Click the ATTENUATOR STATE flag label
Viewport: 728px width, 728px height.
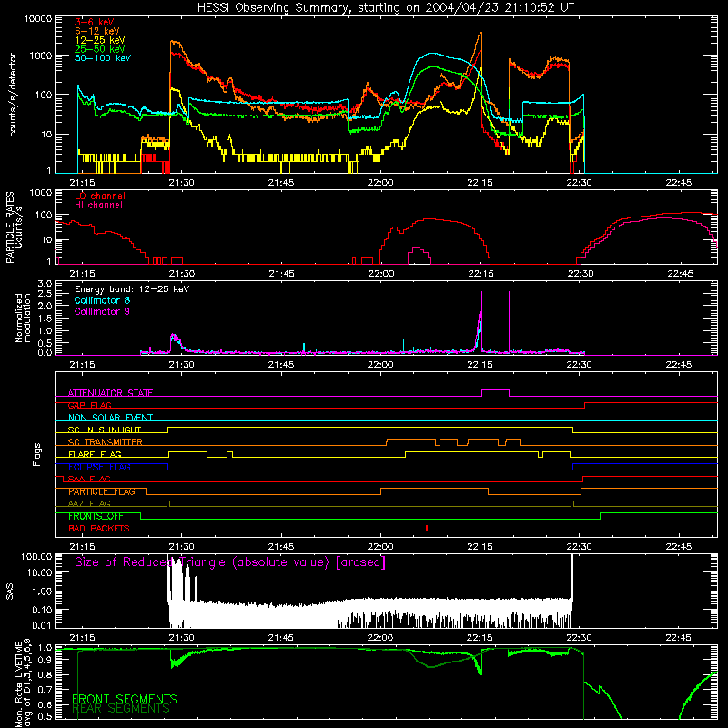pyautogui.click(x=110, y=393)
